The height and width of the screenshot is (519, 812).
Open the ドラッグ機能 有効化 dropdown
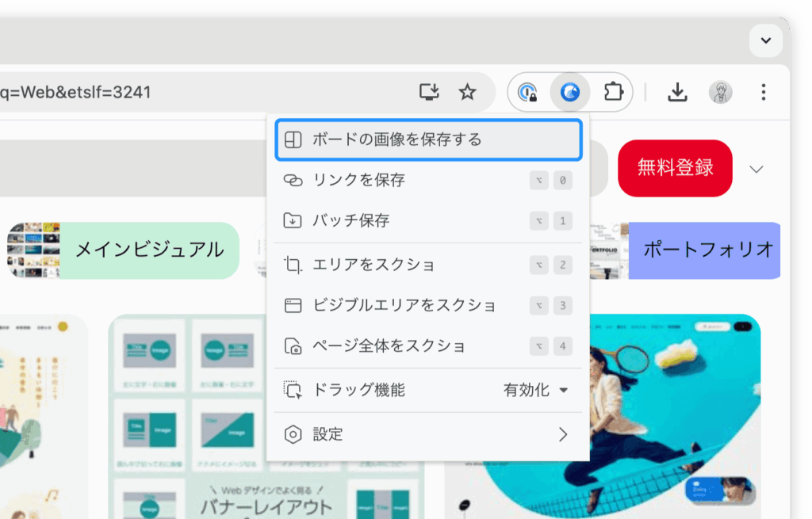coord(536,390)
